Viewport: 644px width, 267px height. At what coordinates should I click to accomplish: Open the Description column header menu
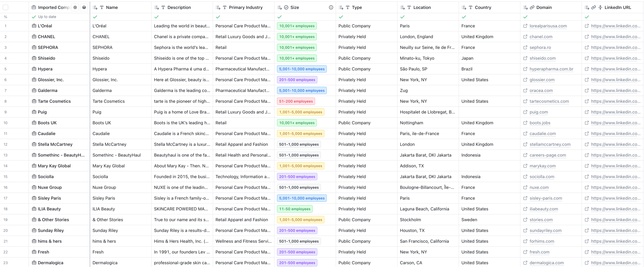coord(182,7)
